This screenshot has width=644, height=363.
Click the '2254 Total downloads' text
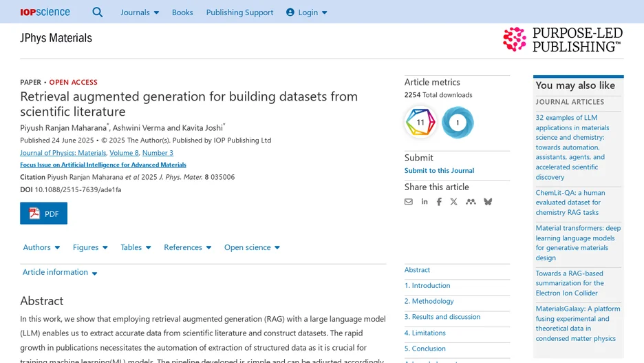click(438, 95)
